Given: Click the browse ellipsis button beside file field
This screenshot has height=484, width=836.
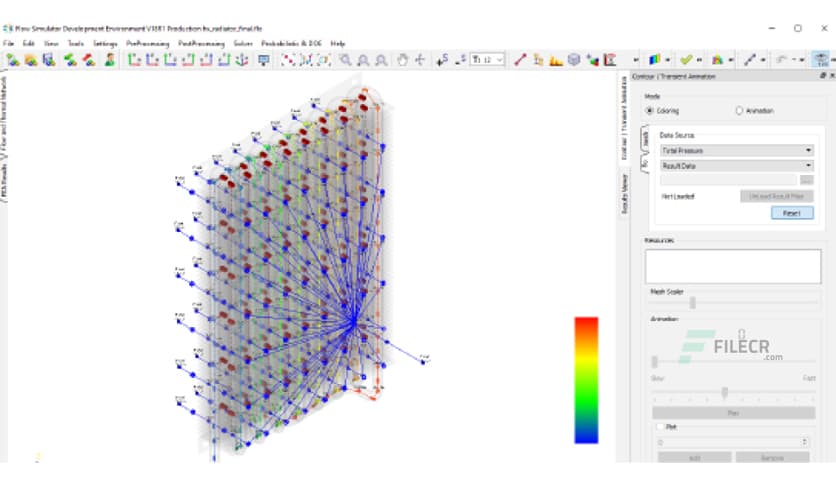Looking at the screenshot, I should [x=807, y=180].
